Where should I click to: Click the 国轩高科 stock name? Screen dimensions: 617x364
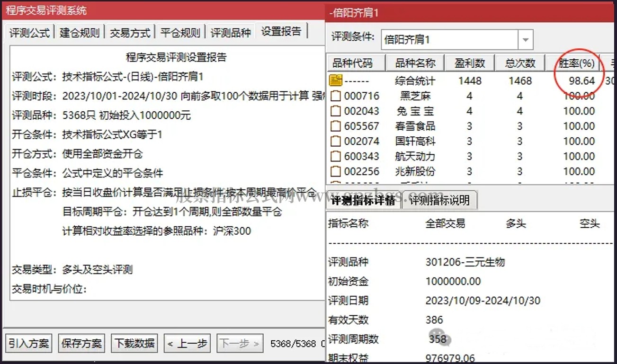[x=415, y=142]
